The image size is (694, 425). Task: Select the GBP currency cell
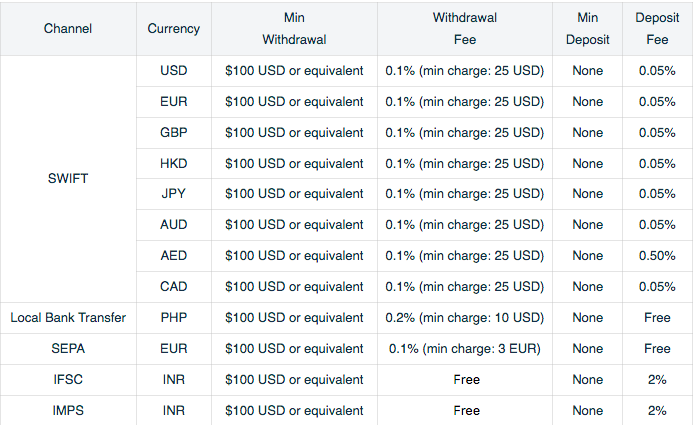(x=174, y=133)
